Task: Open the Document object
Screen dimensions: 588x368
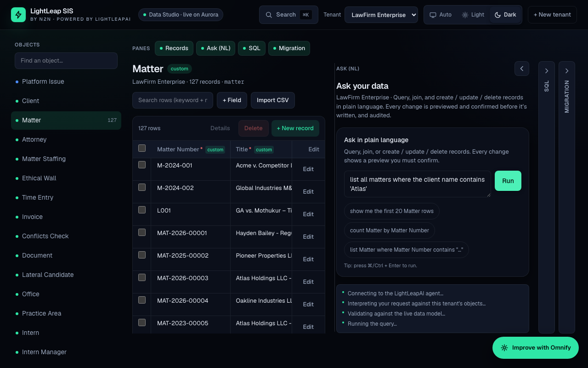Action: click(x=66, y=255)
